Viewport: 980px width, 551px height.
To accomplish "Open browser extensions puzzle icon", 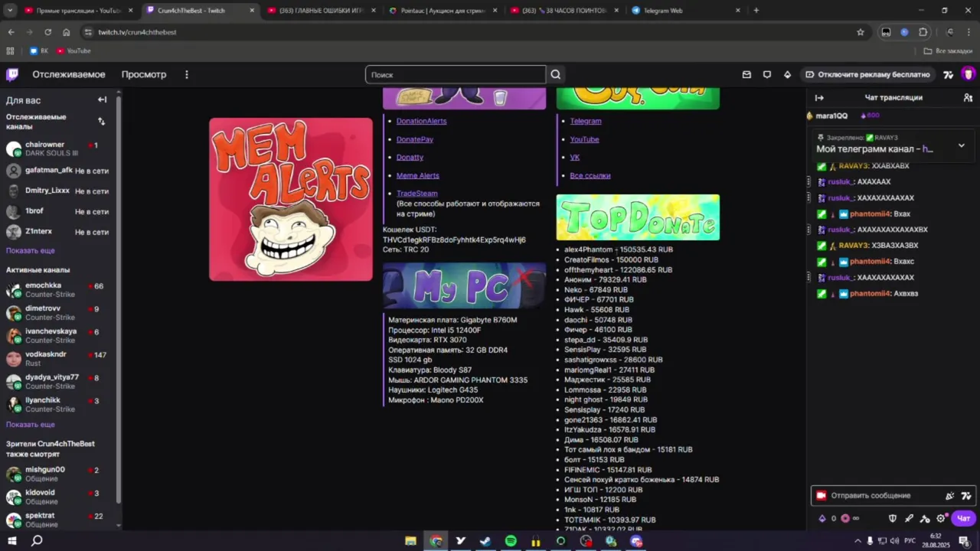I will point(923,32).
